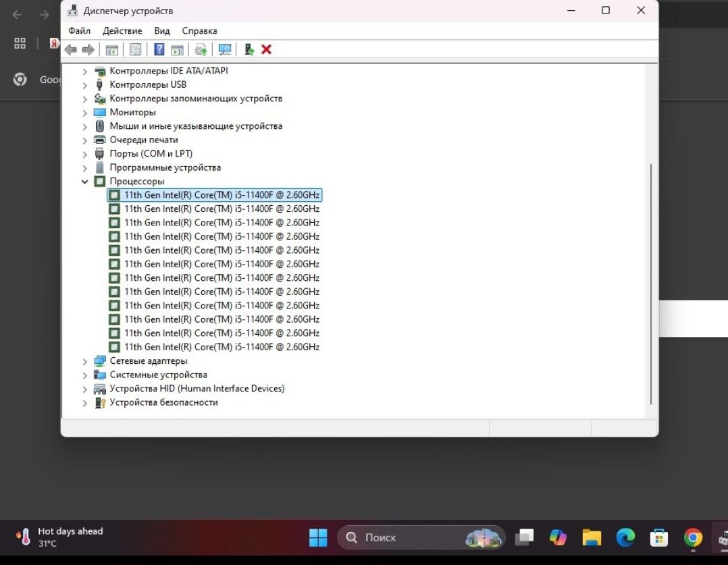Open the Файл menu
728x565 pixels.
tap(80, 30)
